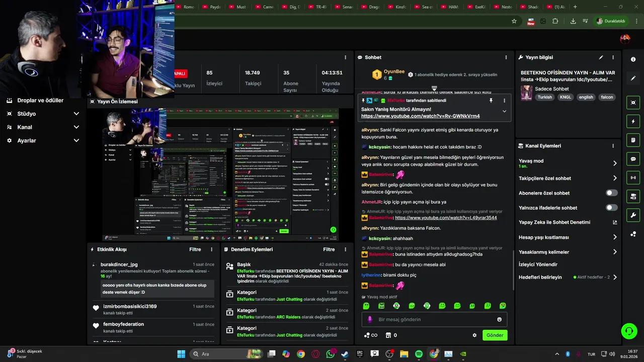Viewport: 644px width, 362px height.
Task: Open Durdurulatıldı Chrome profile button
Action: coord(611,21)
